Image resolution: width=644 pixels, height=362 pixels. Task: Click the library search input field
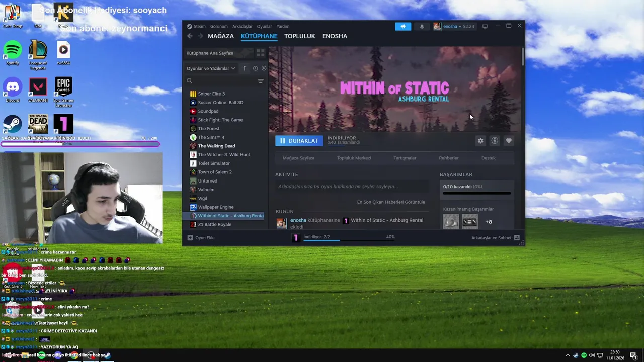(x=224, y=81)
